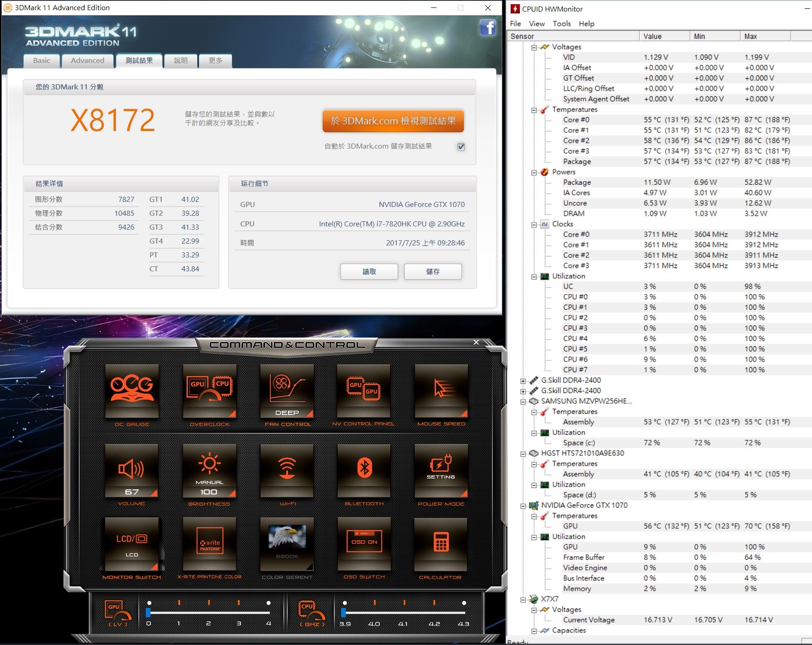Click the SAMSUNG MZVPW256HE drive icon
This screenshot has height=645, width=812.
(534, 401)
